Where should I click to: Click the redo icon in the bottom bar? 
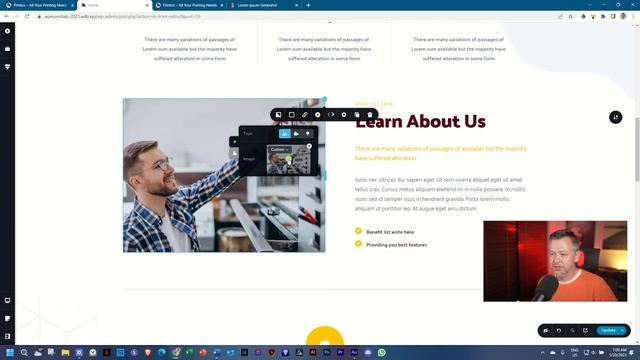[x=572, y=331]
